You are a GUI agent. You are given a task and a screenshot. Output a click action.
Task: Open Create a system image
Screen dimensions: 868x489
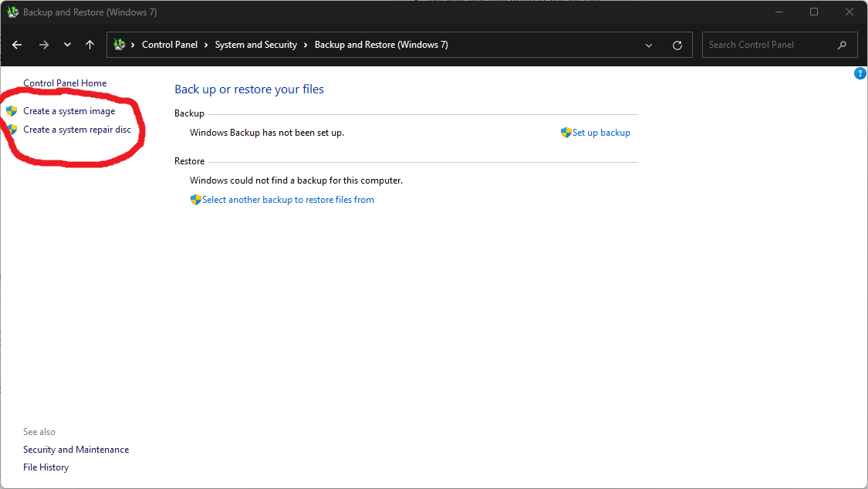pyautogui.click(x=69, y=110)
